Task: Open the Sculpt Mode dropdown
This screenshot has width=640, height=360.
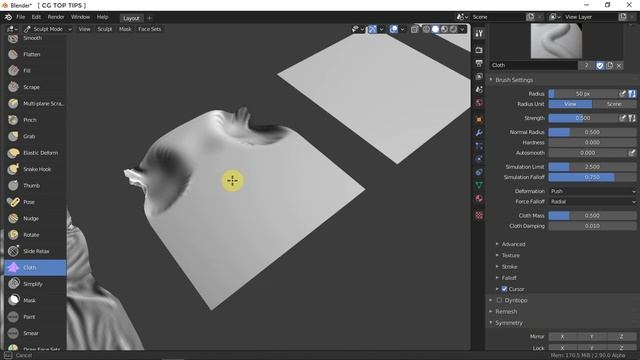Action: 48,29
